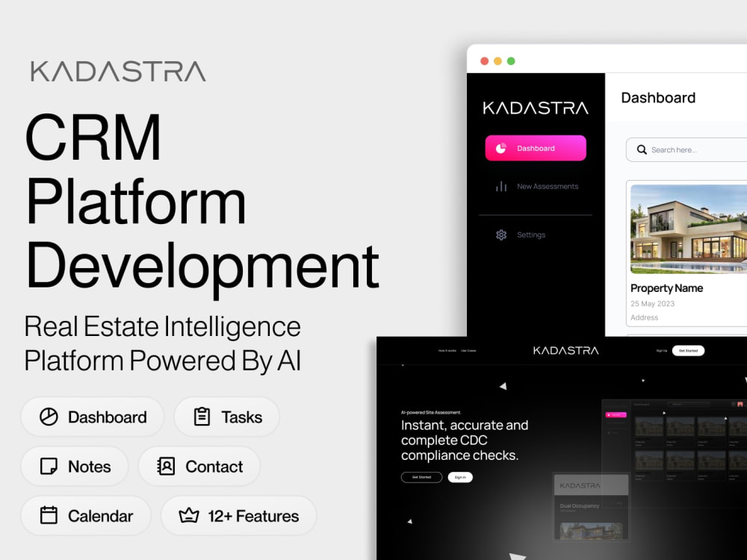The height and width of the screenshot is (560, 747).
Task: Select the Tasks clipboard icon
Action: click(202, 417)
